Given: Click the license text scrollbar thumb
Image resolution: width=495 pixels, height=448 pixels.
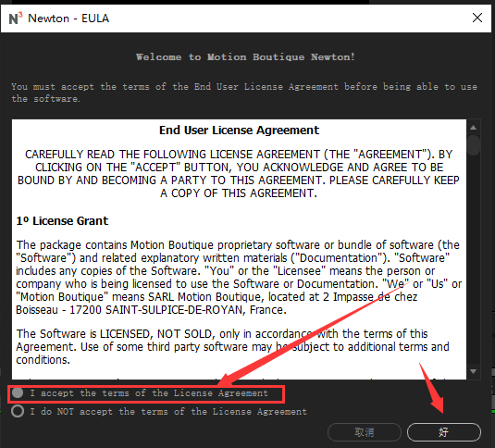Looking at the screenshot, I should (473, 145).
